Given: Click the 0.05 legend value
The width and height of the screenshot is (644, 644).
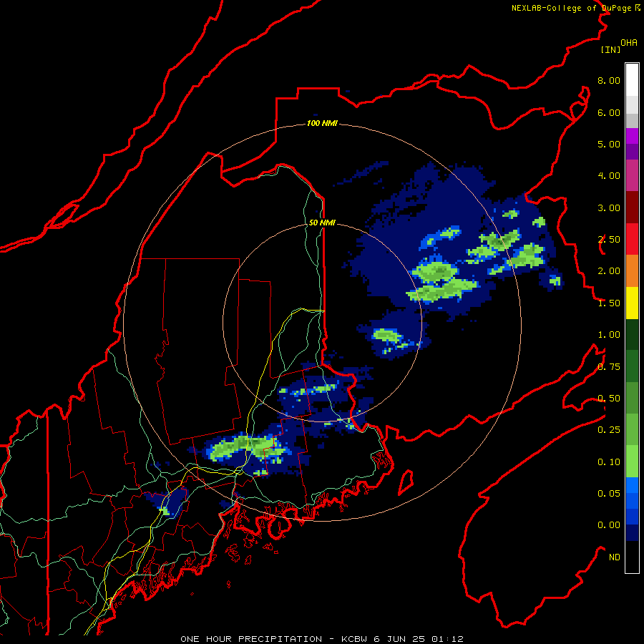Looking at the screenshot, I should point(609,494).
